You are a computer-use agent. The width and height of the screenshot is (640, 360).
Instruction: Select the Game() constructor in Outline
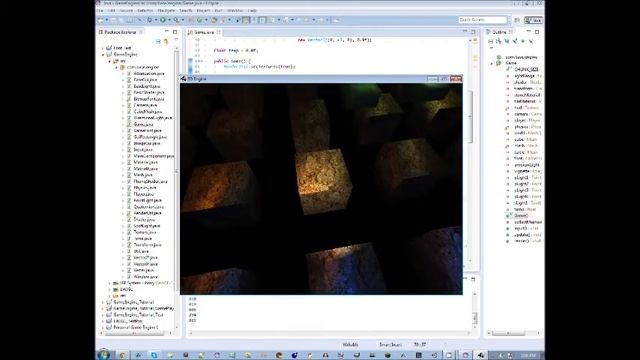coord(521,216)
